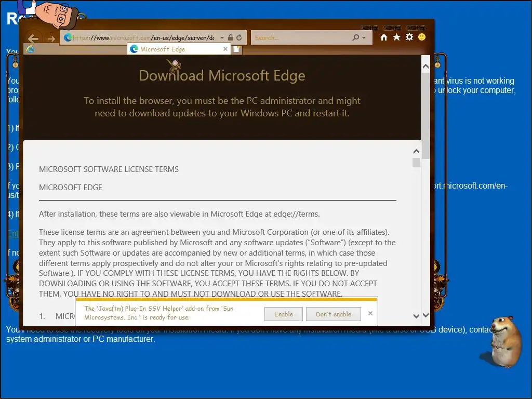Enable the Java Plug-In SSV Helper add-on

click(284, 314)
